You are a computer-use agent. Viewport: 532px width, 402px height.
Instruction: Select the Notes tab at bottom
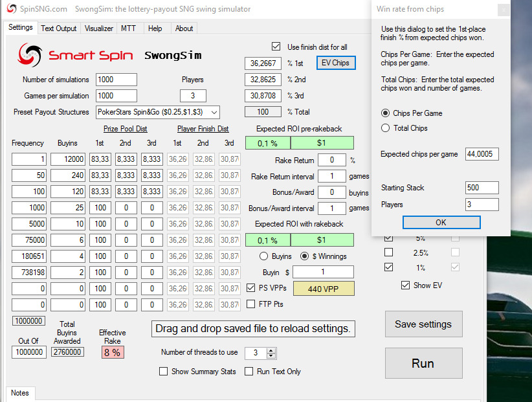point(20,393)
